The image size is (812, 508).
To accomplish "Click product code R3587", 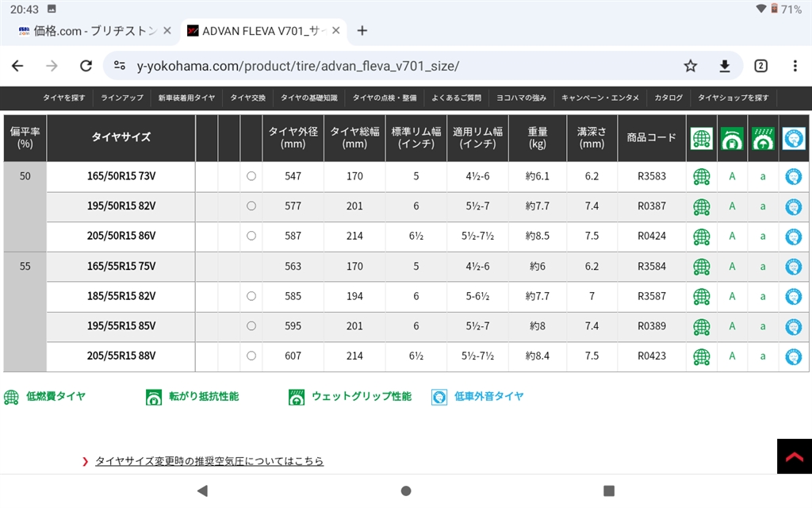I will (x=652, y=296).
